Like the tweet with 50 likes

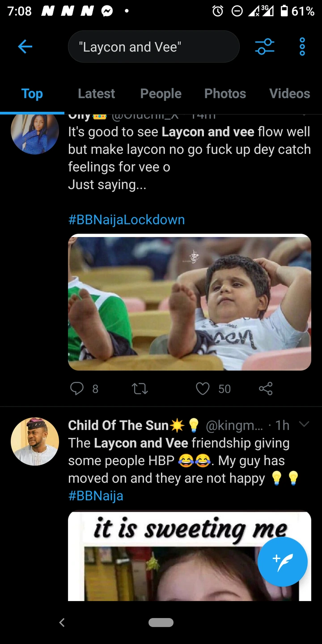203,389
